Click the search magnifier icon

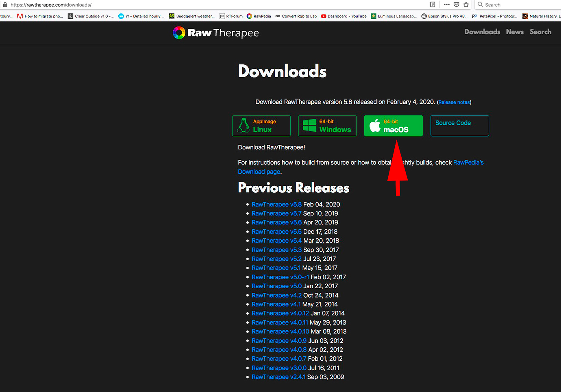(481, 4)
